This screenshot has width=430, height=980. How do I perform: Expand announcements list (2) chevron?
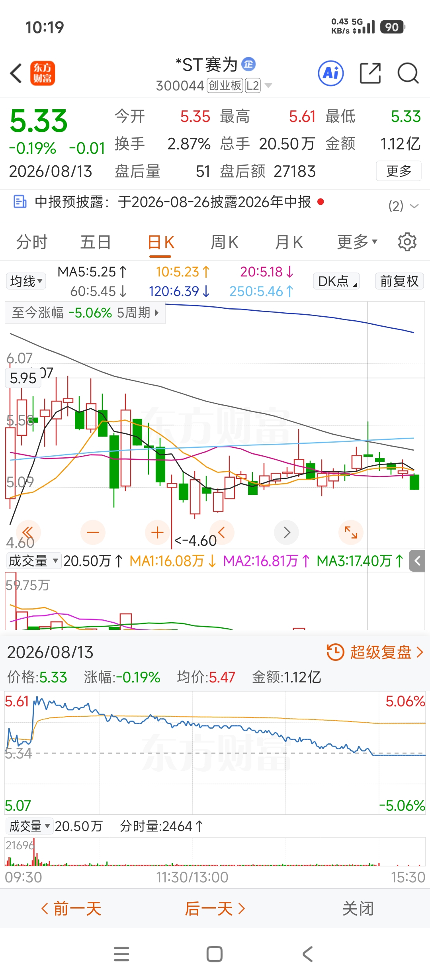coord(414,206)
